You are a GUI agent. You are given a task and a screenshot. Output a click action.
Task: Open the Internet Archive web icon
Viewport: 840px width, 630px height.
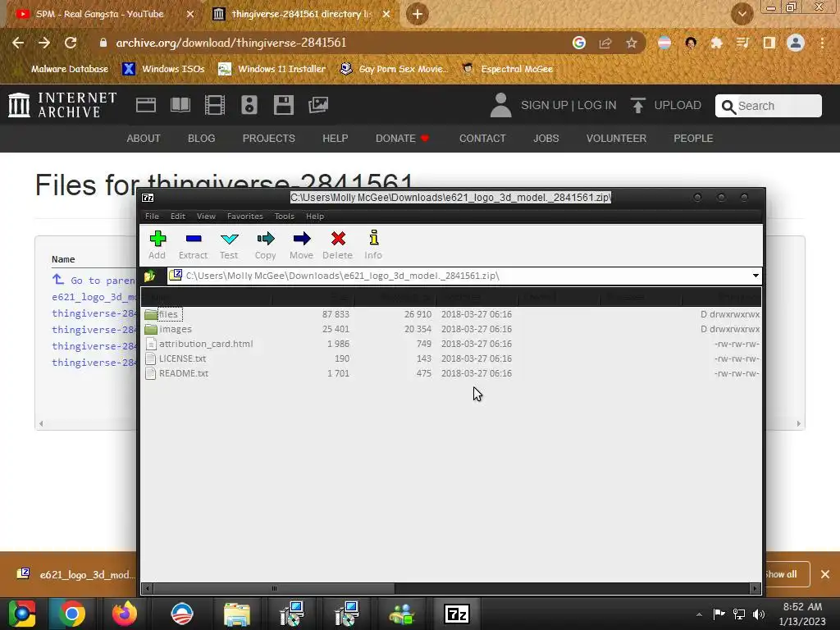(x=146, y=105)
